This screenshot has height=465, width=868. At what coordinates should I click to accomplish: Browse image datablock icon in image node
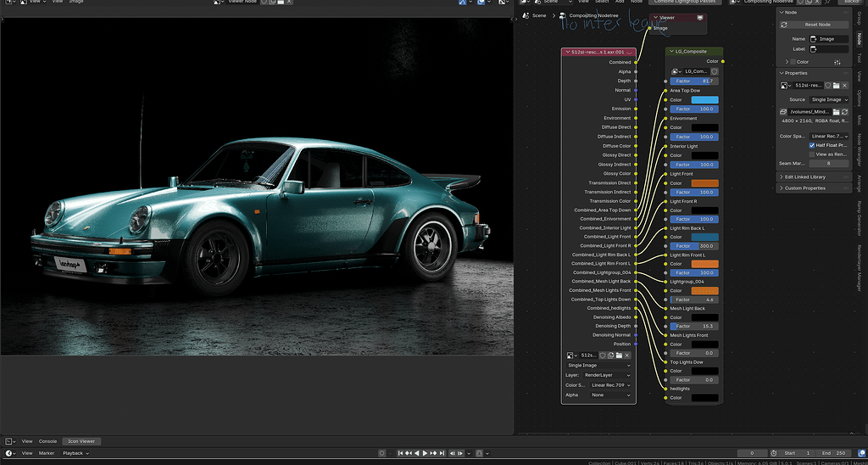(x=570, y=356)
